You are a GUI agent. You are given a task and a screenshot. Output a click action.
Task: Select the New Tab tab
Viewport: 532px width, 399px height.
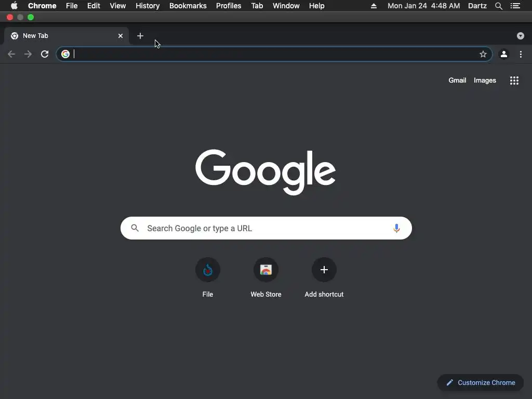(x=66, y=36)
